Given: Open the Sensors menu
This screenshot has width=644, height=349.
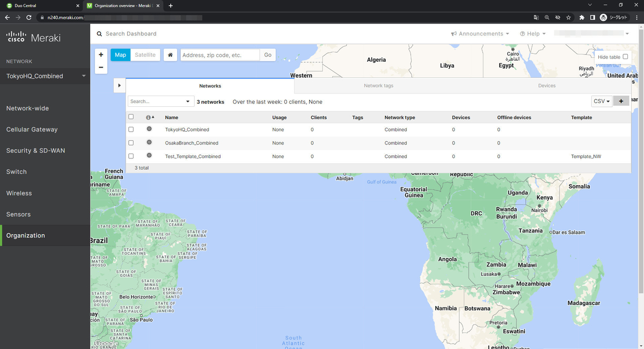Looking at the screenshot, I should click(18, 214).
